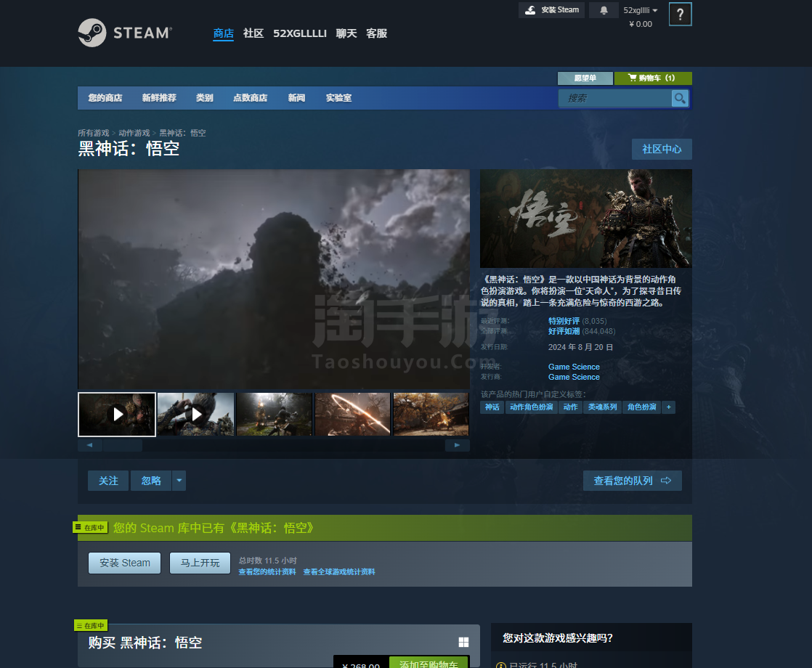Click the Install Steam button in header
812x668 pixels.
[551, 10]
